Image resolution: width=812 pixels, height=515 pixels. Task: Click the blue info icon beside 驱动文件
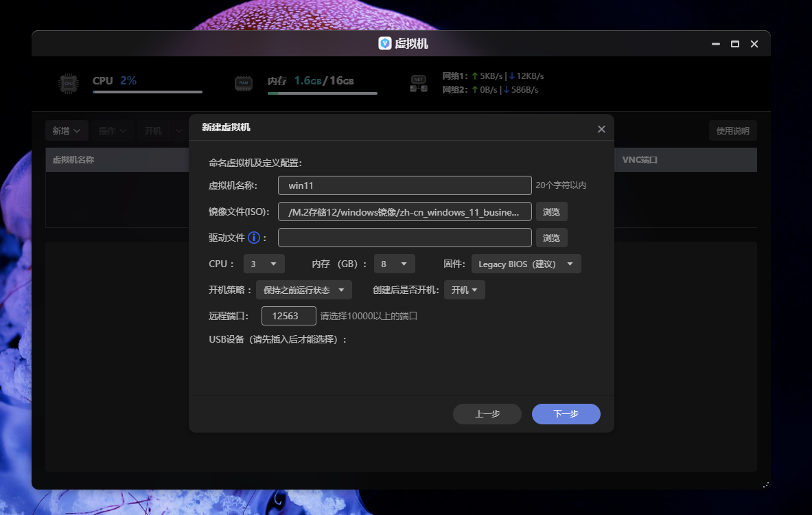(253, 237)
